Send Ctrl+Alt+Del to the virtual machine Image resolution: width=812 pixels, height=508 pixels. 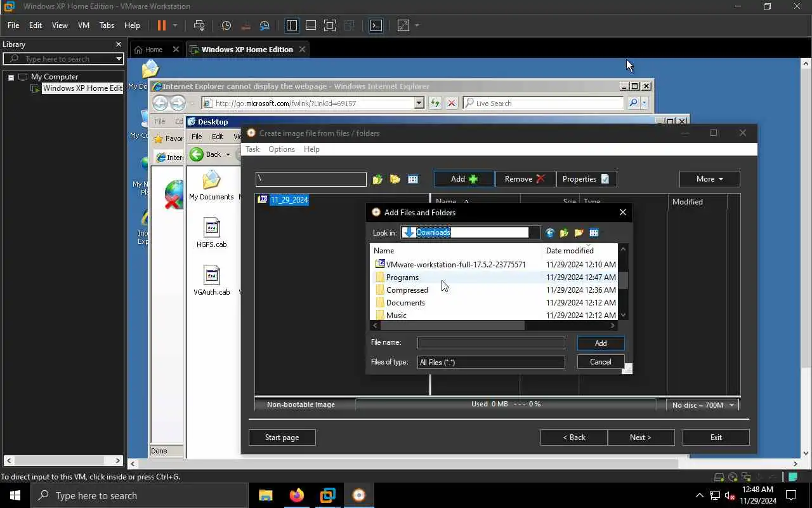point(199,25)
